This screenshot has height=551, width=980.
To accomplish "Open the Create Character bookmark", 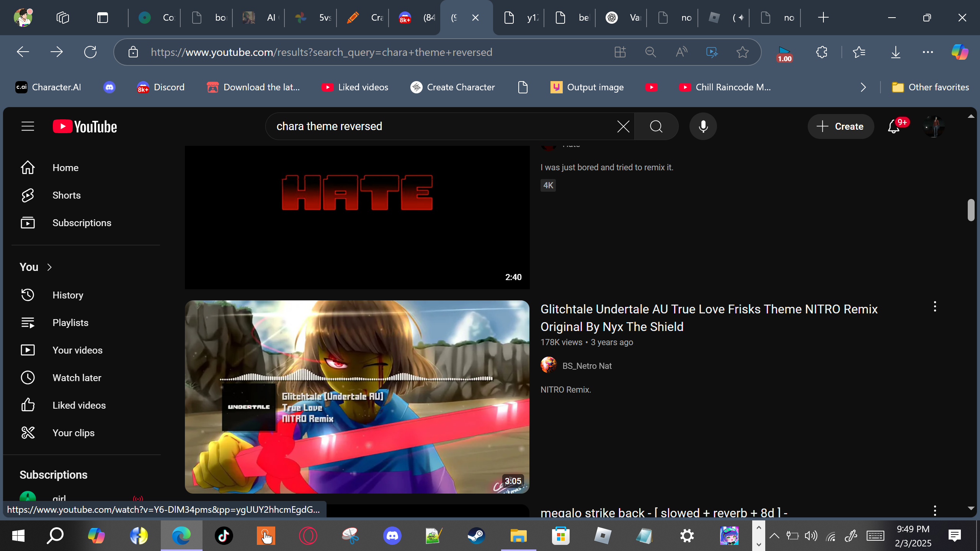I will pos(452,87).
